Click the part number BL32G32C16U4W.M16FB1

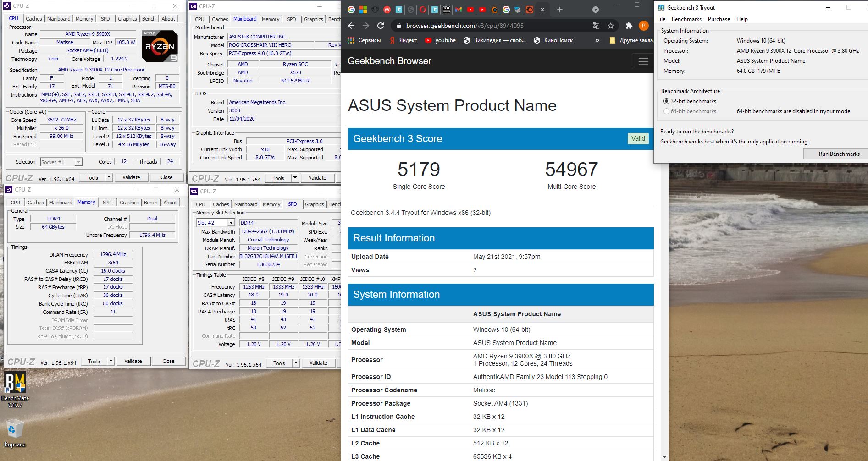point(269,257)
